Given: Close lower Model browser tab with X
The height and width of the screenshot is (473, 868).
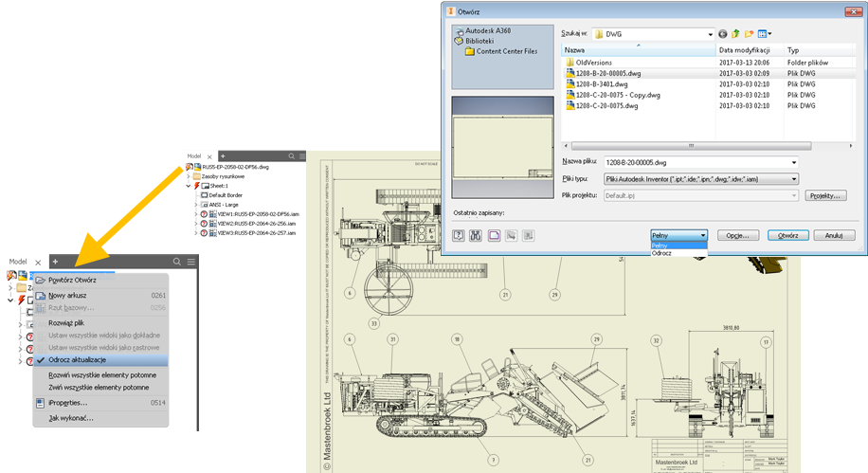Looking at the screenshot, I should pos(38,263).
